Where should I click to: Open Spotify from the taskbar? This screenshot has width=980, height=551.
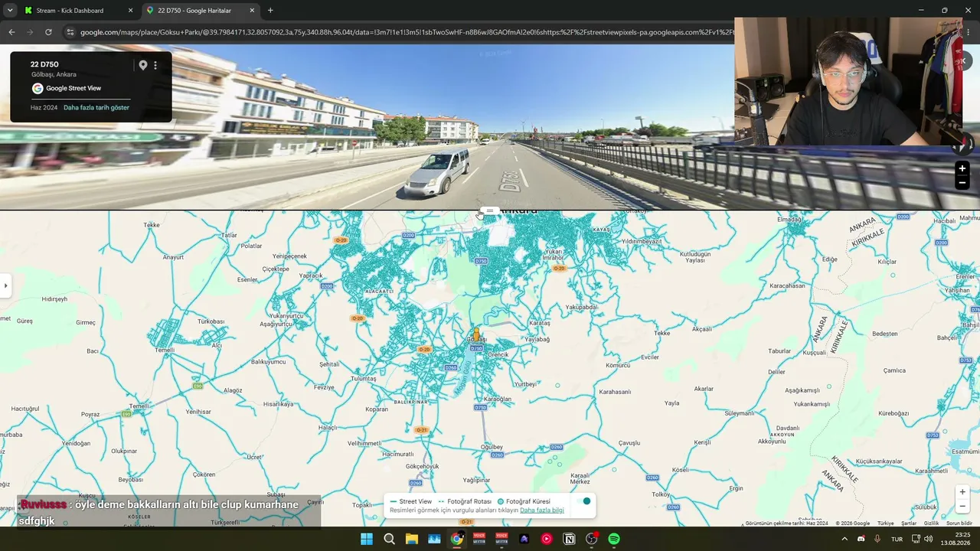tap(614, 539)
